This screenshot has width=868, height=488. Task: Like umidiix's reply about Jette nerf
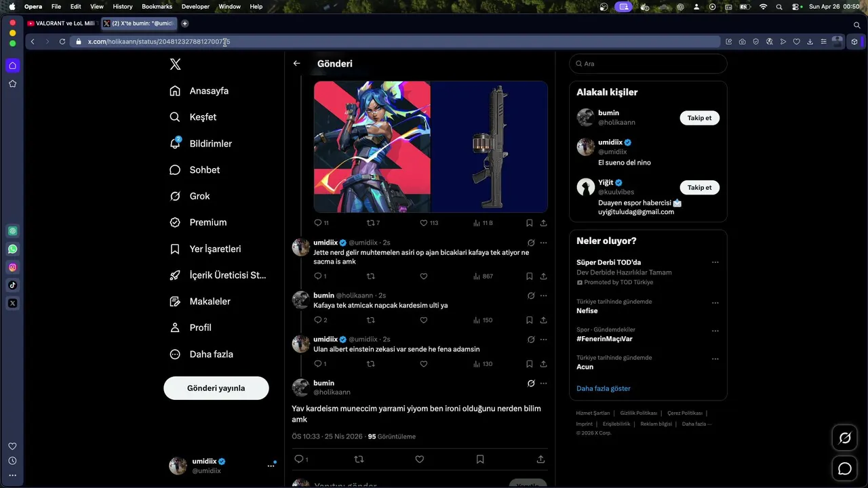click(424, 276)
